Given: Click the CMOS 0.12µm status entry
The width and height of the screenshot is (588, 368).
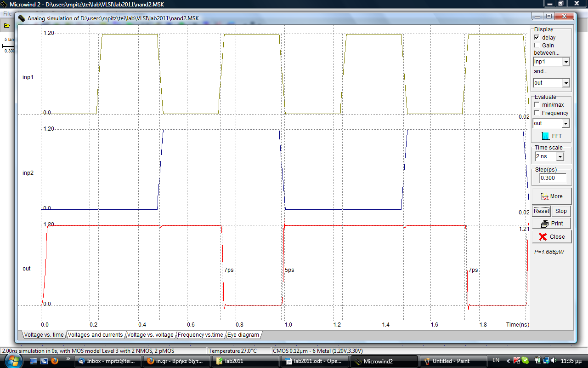Looking at the screenshot, I should [x=318, y=351].
